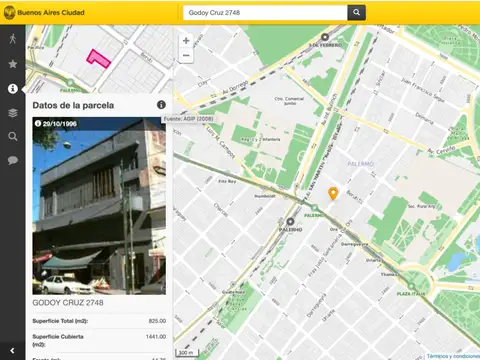The image size is (480, 360).
Task: Open the map layers icon
Action: [13, 113]
